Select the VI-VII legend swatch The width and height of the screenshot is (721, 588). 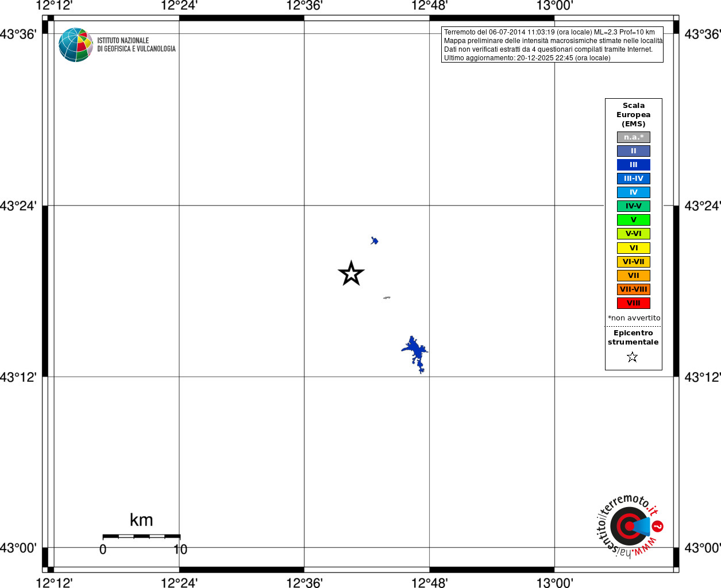click(x=634, y=262)
